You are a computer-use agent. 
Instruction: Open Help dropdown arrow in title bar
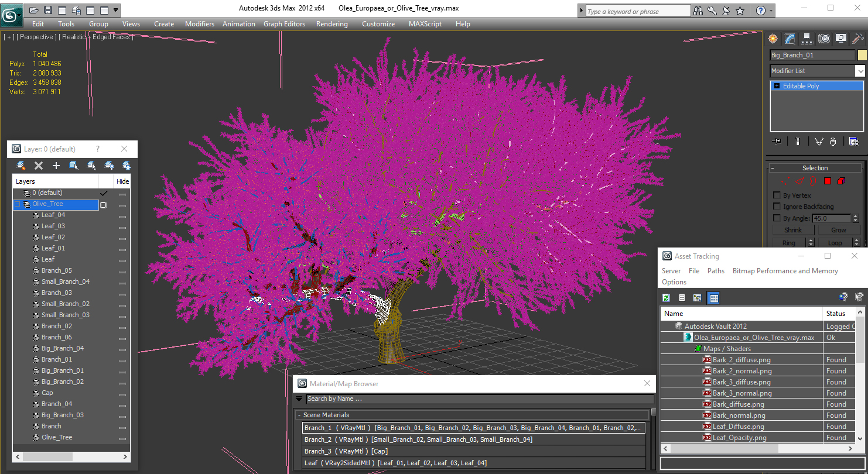click(x=771, y=11)
